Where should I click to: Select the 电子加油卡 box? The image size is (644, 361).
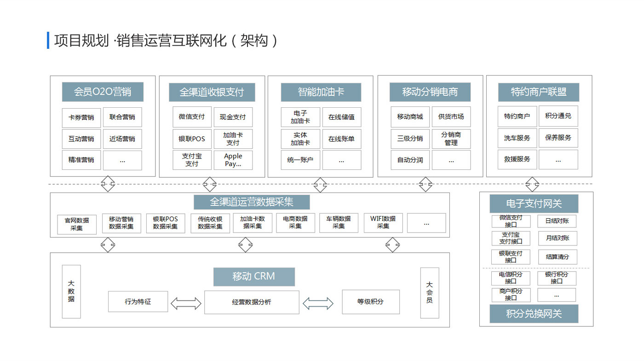(x=300, y=117)
